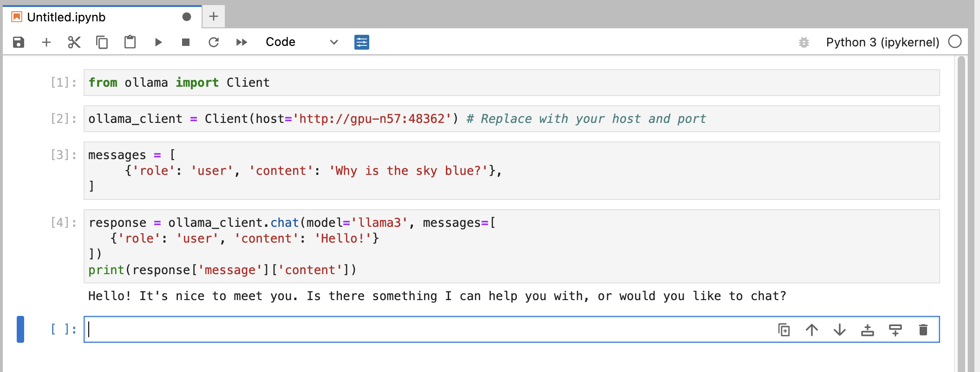
Task: Insert a cell below with the plus icon
Action: tap(46, 42)
